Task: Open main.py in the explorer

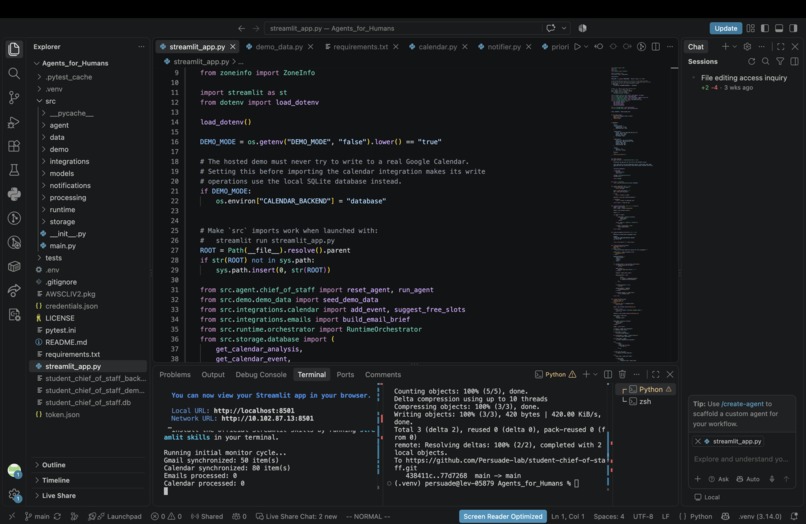Action: click(63, 246)
